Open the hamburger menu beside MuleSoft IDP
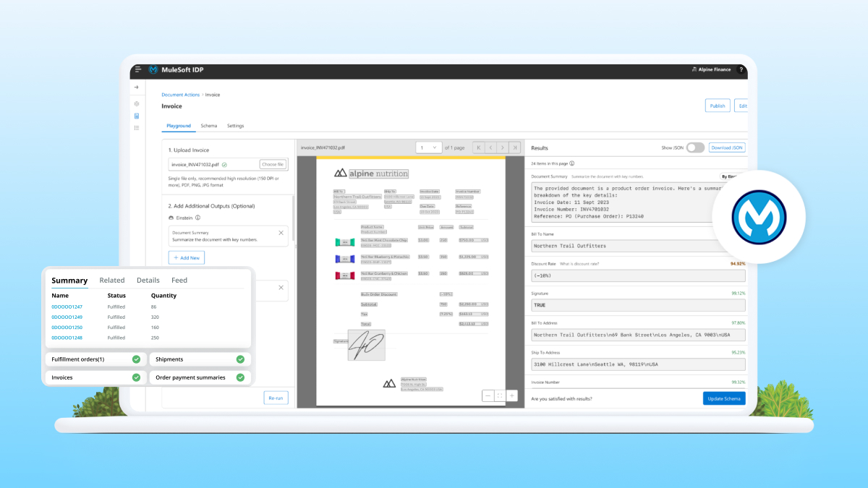The image size is (868, 488). point(138,70)
